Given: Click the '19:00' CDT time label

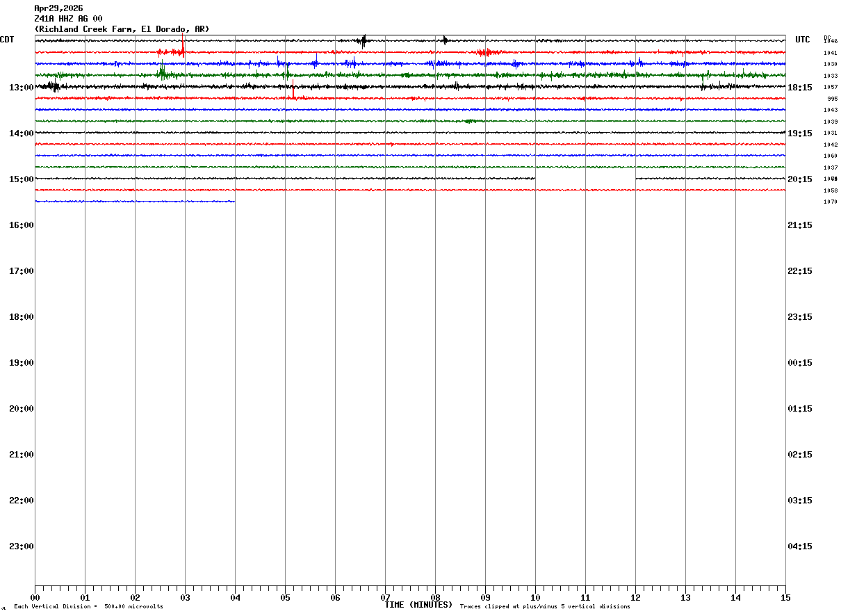Looking at the screenshot, I should click(x=22, y=363).
